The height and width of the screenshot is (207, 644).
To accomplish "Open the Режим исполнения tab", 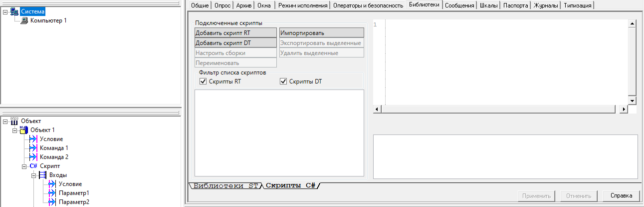I will click(x=302, y=5).
